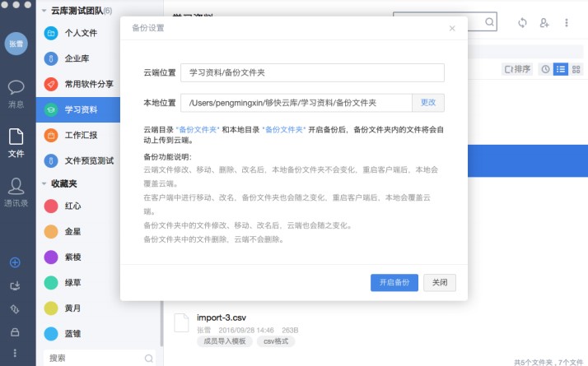Open the 工作汇报 library

point(78,135)
